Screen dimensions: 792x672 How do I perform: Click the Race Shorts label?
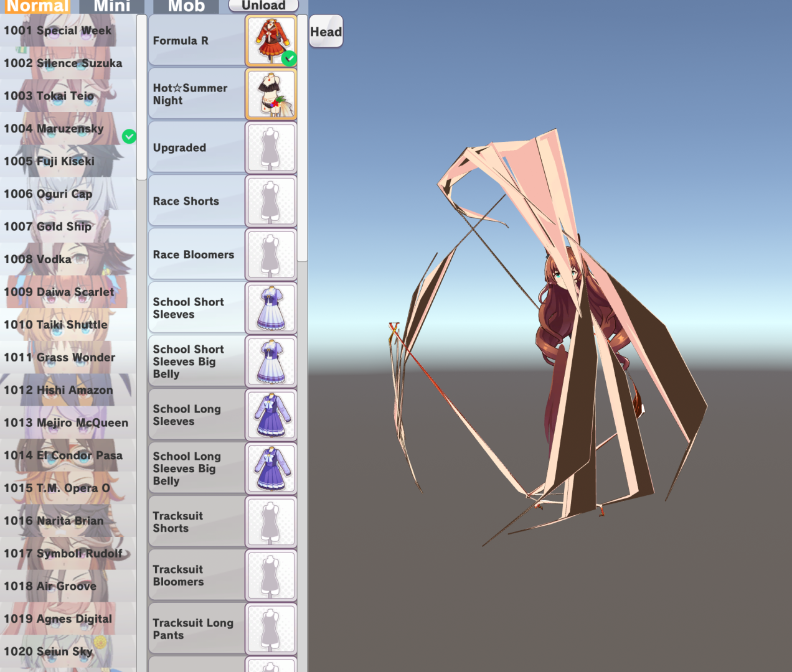(x=186, y=201)
